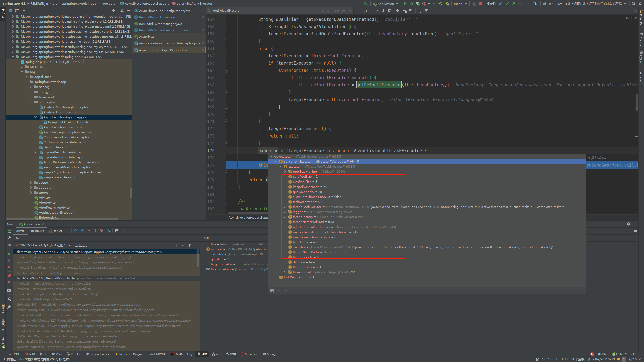Viewport: 644px width, 362px height.
Task: Collapse the interceptor folder
Action: pos(31,102)
